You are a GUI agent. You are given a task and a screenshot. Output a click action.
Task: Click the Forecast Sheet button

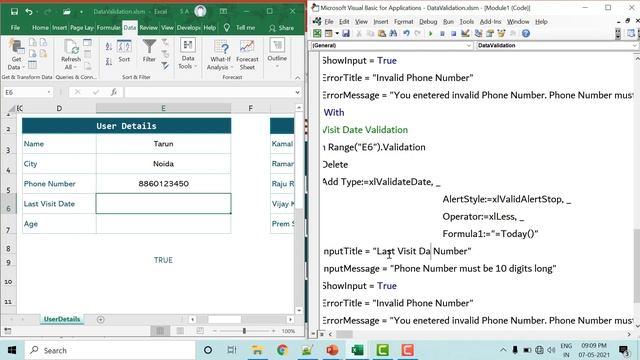(x=247, y=55)
